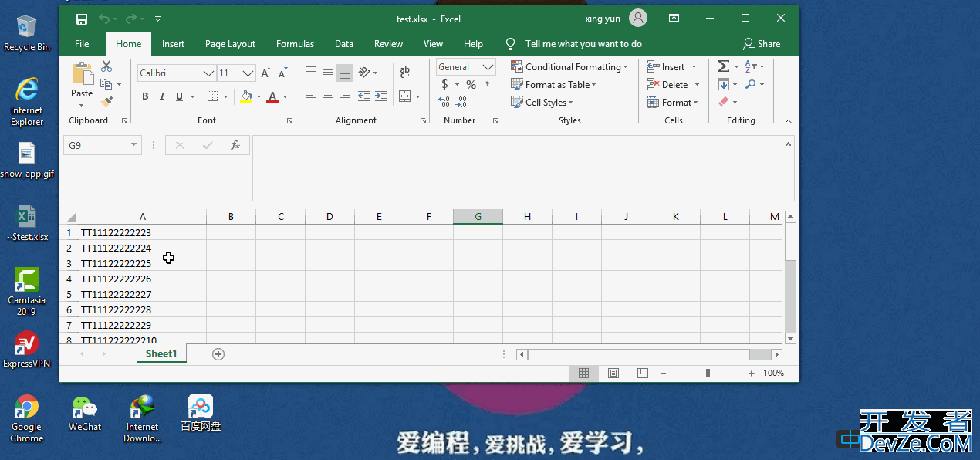Click the Clear eraser icon
980x460 pixels.
click(723, 101)
